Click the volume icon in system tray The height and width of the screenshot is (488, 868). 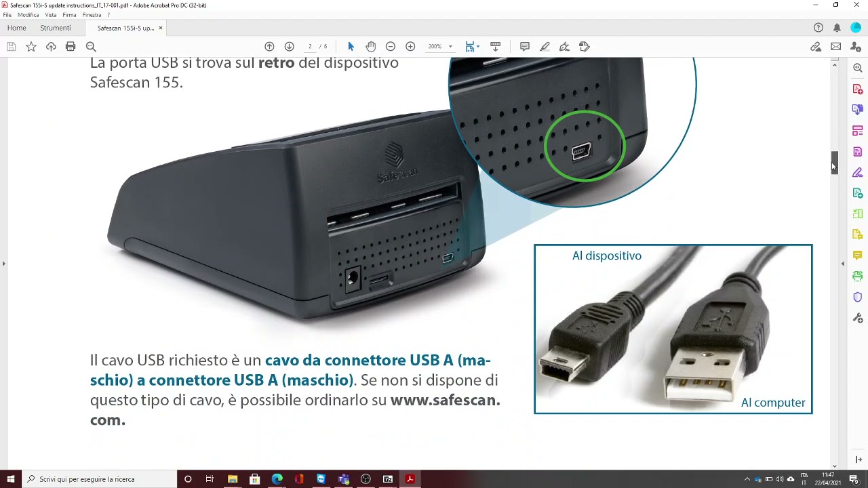point(780,479)
